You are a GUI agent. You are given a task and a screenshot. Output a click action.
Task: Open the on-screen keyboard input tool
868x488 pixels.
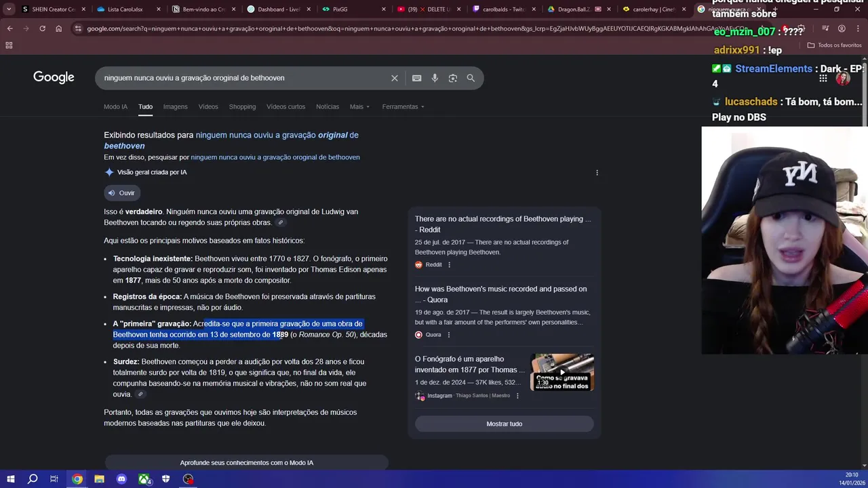(417, 78)
